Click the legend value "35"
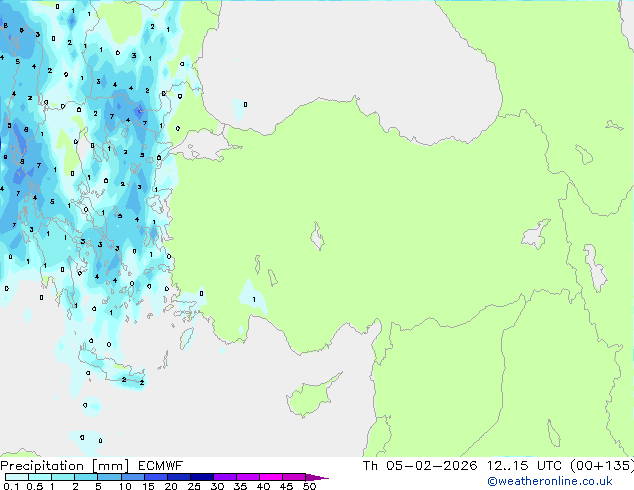Screen dimensions: 634x490 click(x=240, y=486)
